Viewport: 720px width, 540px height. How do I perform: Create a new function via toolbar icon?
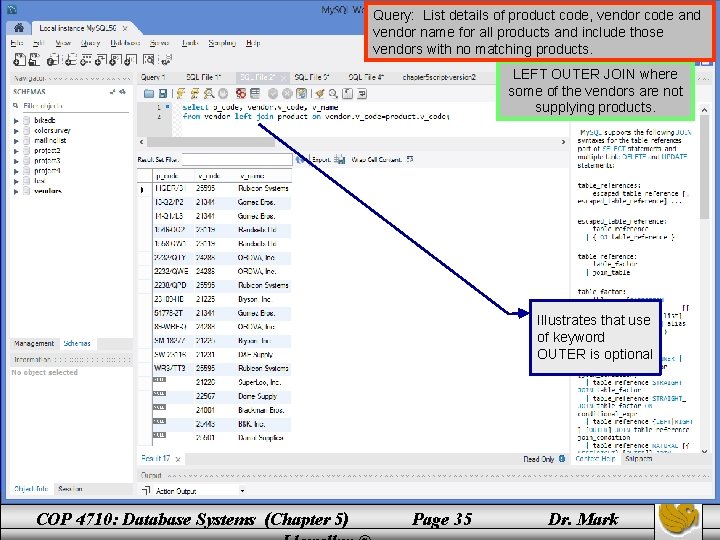click(x=131, y=59)
